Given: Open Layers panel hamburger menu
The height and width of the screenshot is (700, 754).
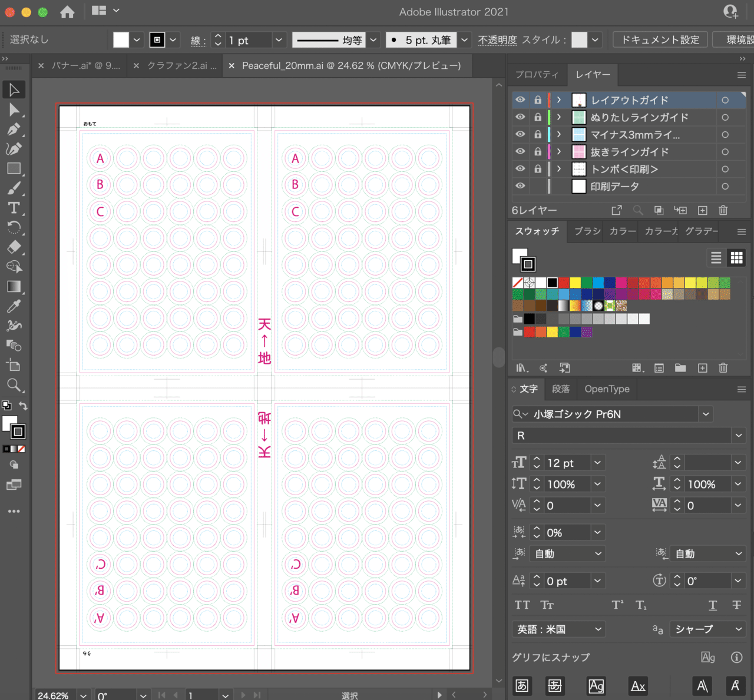Looking at the screenshot, I should point(742,75).
